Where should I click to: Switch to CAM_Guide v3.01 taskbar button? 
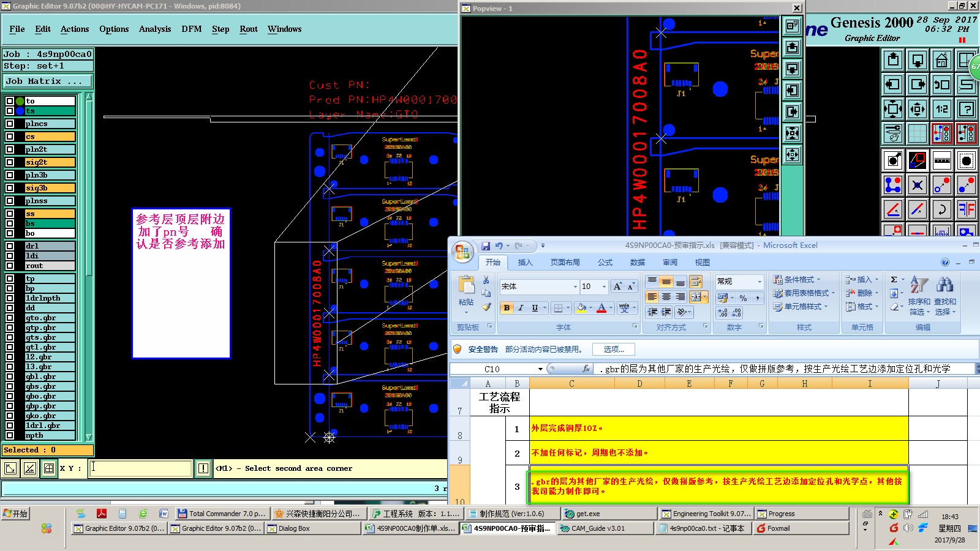pos(606,528)
